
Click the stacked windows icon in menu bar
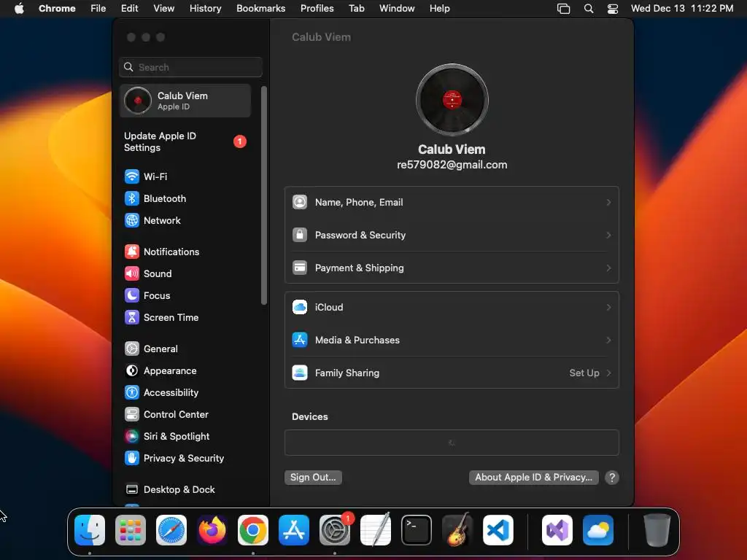[x=564, y=9]
